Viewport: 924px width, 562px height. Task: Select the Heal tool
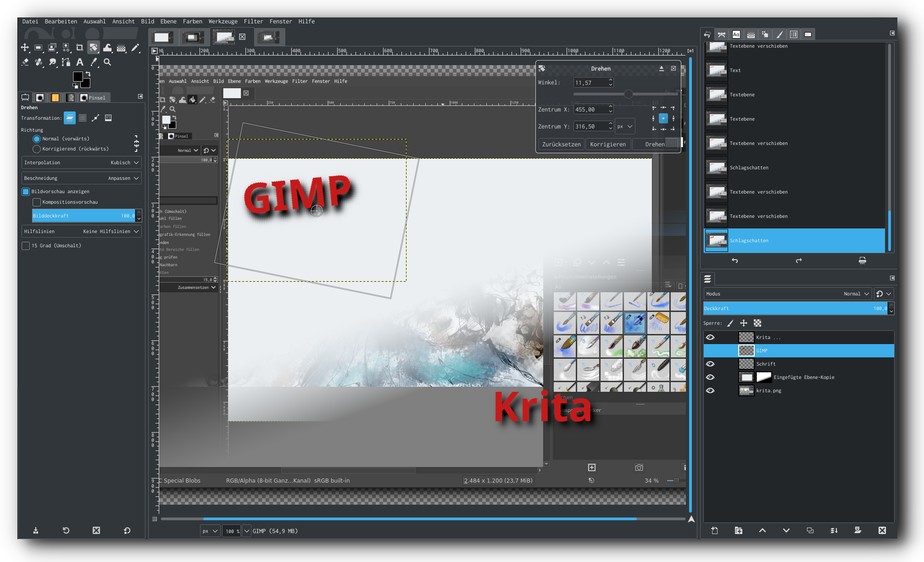click(x=39, y=61)
